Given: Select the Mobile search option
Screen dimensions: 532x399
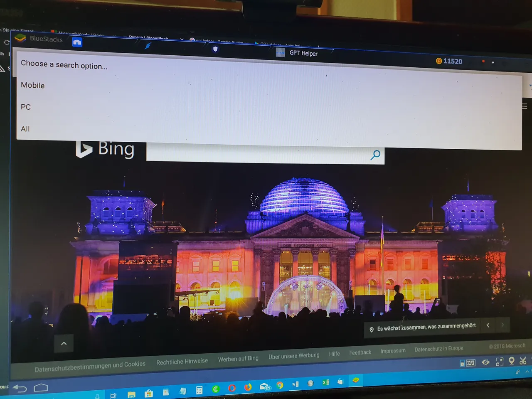Looking at the screenshot, I should 33,85.
